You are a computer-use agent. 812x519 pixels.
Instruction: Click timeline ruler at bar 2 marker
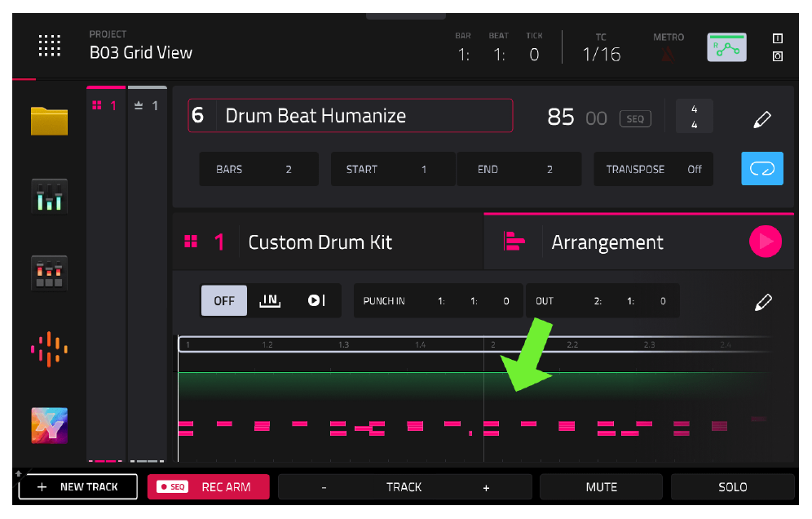click(x=493, y=345)
